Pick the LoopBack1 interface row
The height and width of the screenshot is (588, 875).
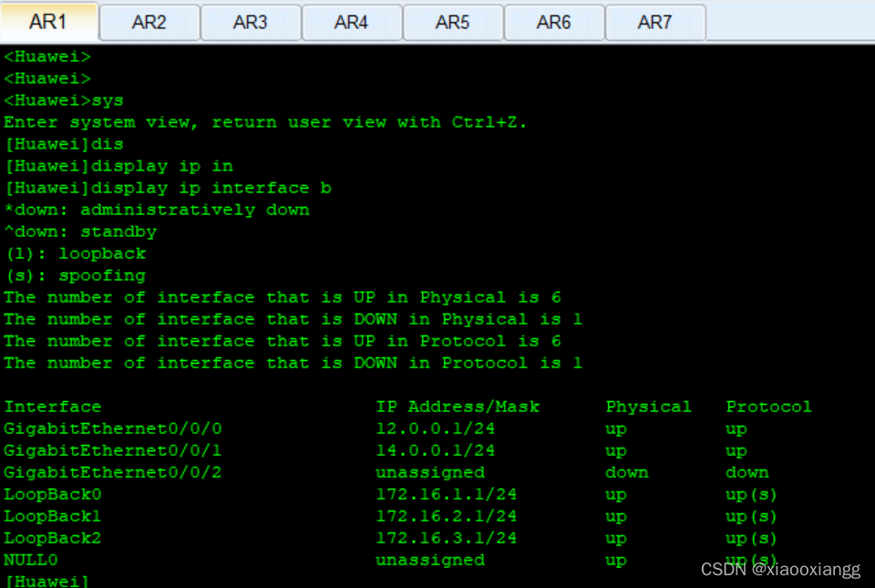53,516
